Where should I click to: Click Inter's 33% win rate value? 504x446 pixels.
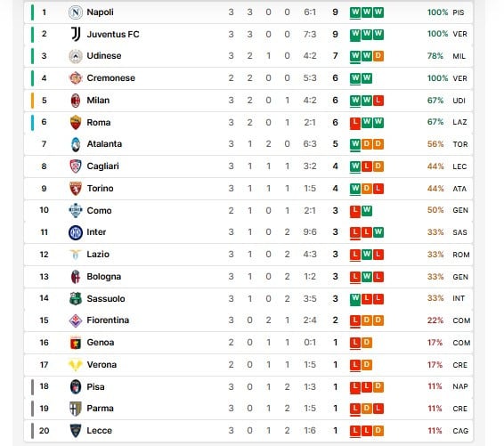click(435, 232)
